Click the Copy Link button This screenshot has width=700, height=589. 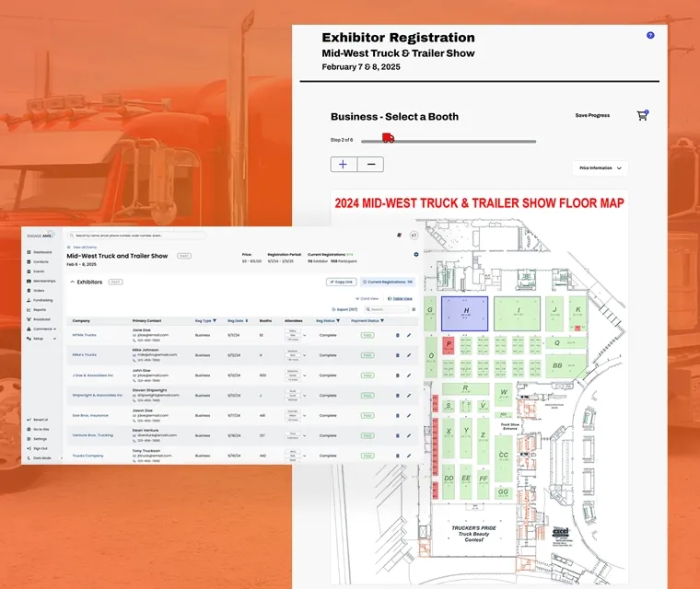point(342,282)
